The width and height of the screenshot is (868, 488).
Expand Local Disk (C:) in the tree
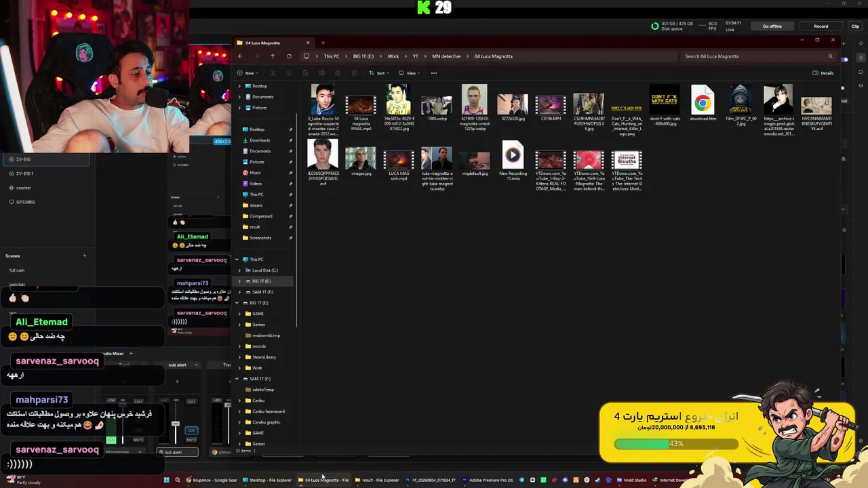[x=239, y=270]
